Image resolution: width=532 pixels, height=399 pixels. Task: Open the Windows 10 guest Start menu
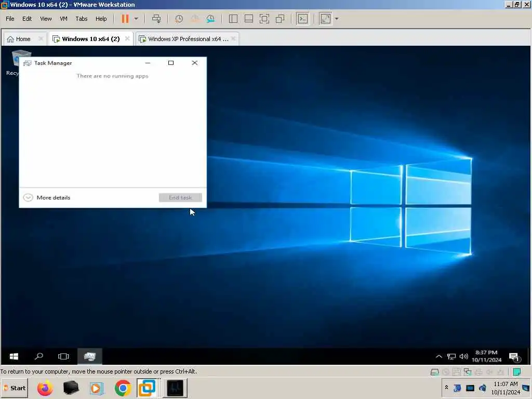[x=14, y=356]
